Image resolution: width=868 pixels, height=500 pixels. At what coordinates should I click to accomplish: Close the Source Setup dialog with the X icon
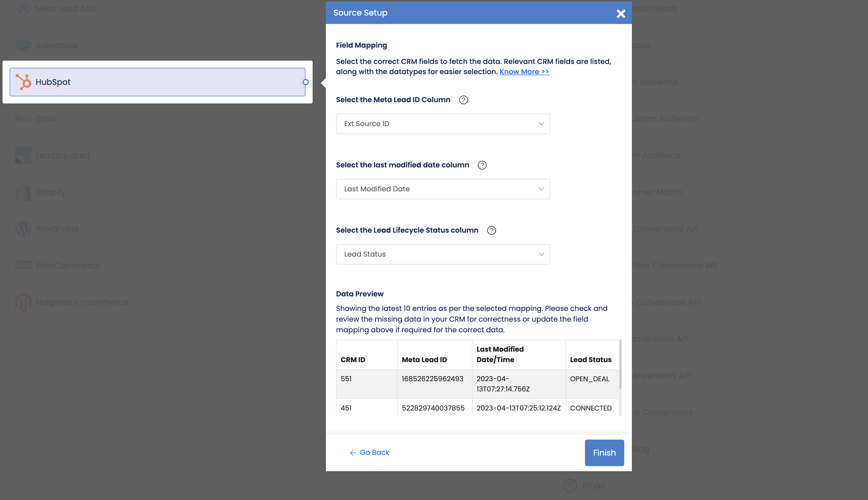(x=621, y=14)
